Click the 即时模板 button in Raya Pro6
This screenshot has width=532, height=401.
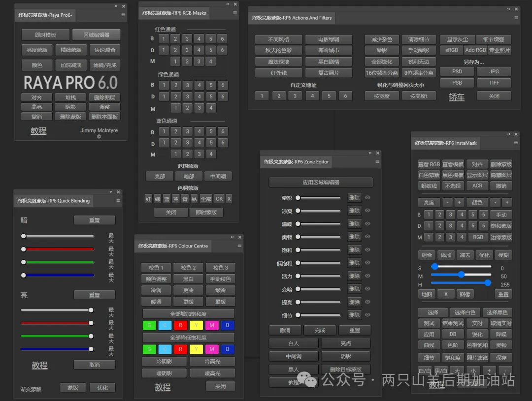pos(45,35)
